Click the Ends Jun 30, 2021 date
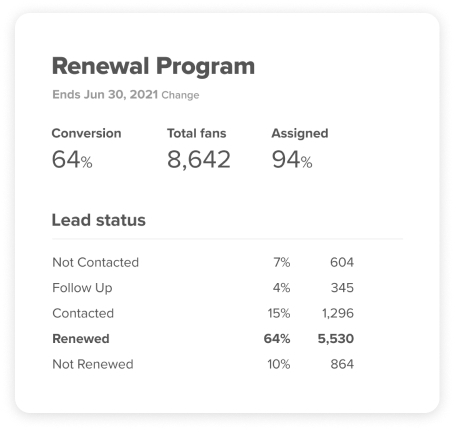The image size is (455, 430). point(105,95)
